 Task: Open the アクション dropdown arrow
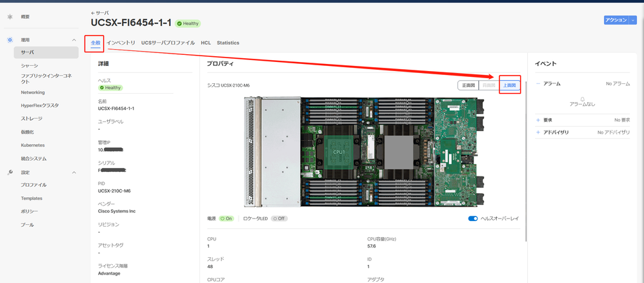[632, 20]
